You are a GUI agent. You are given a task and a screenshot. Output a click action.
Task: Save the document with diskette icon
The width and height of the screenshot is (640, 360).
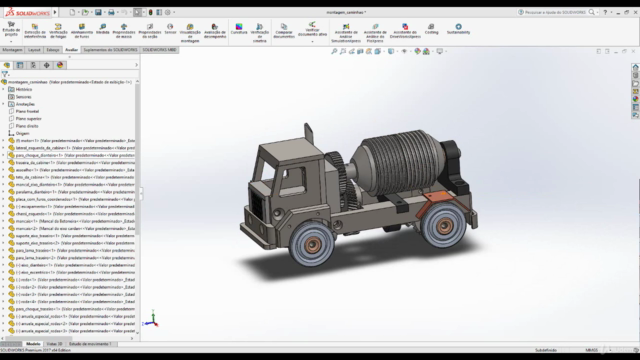click(x=98, y=12)
